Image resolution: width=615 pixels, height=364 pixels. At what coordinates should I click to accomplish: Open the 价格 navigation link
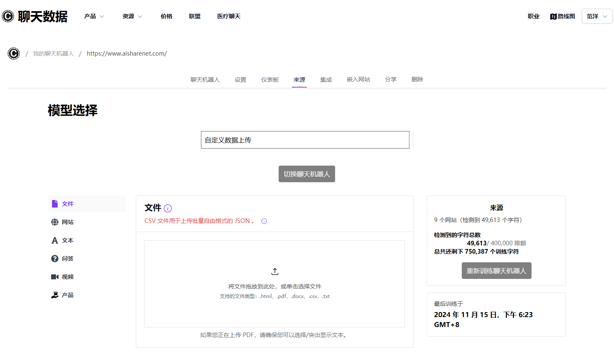[167, 16]
